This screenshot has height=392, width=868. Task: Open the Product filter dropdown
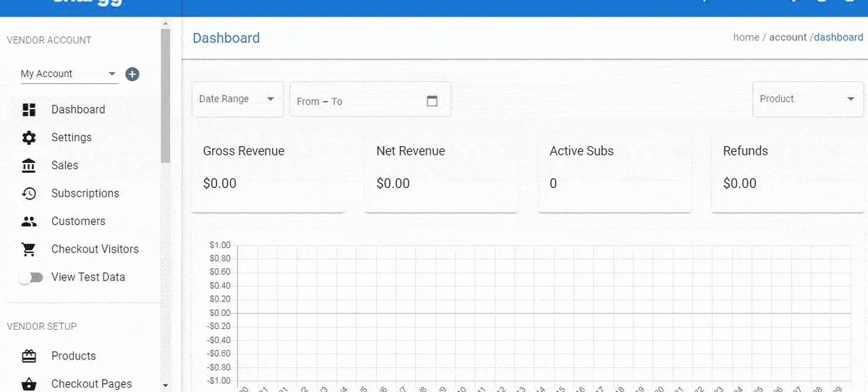[807, 99]
